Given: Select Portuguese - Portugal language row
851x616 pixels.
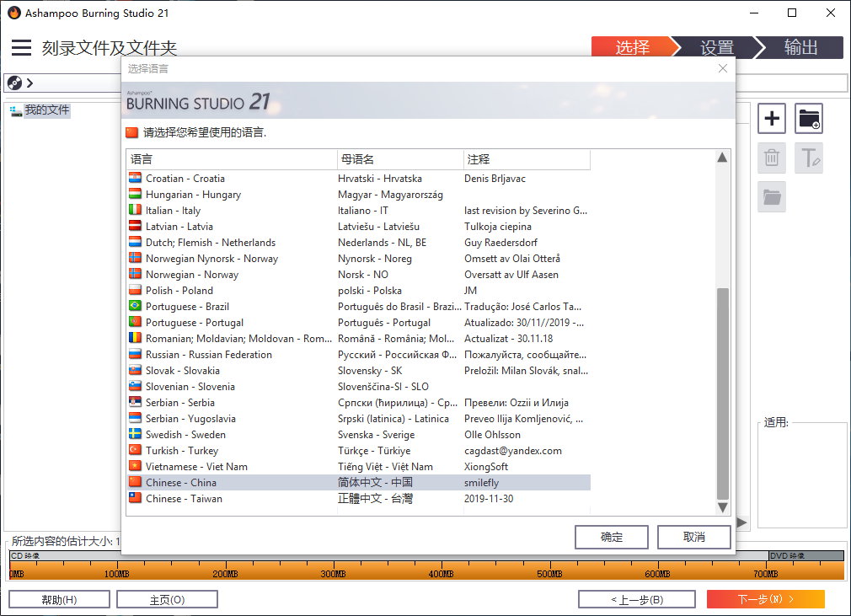Looking at the screenshot, I should pos(359,323).
